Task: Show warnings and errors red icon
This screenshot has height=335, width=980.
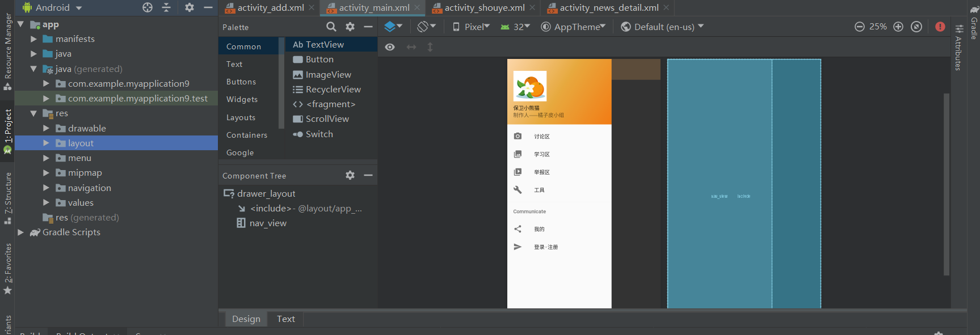Action: coord(940,27)
